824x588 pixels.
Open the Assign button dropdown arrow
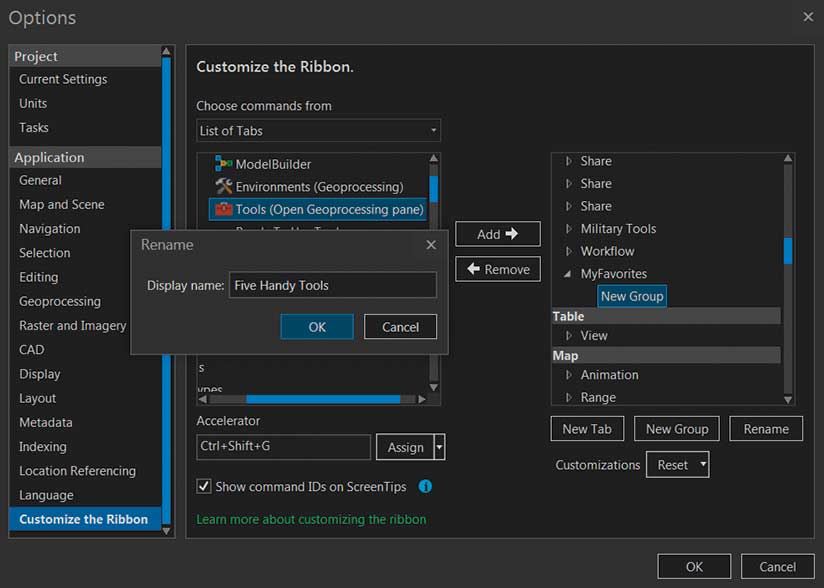[439, 447]
